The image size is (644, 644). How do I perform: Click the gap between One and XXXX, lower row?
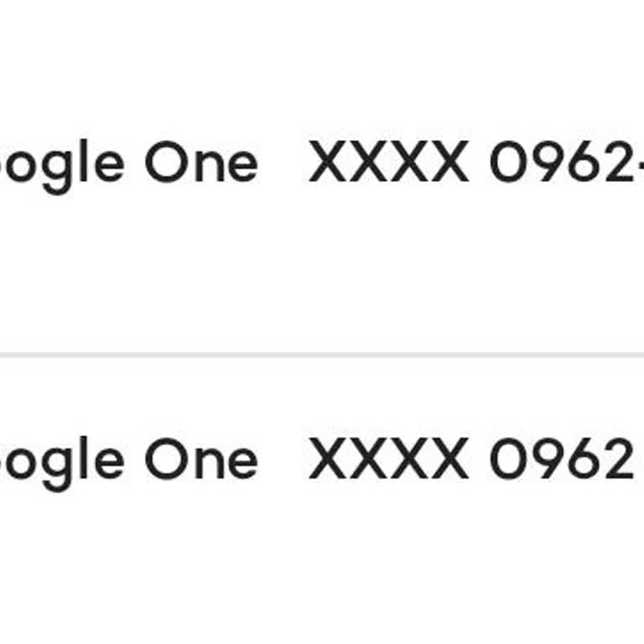pyautogui.click(x=283, y=459)
